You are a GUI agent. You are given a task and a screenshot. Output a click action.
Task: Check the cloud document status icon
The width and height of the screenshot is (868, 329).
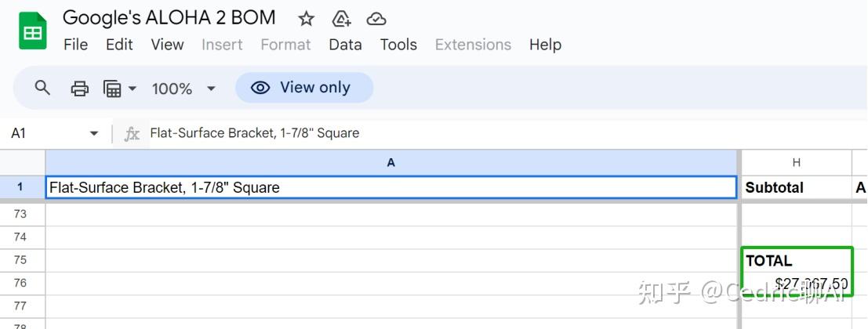click(x=376, y=19)
